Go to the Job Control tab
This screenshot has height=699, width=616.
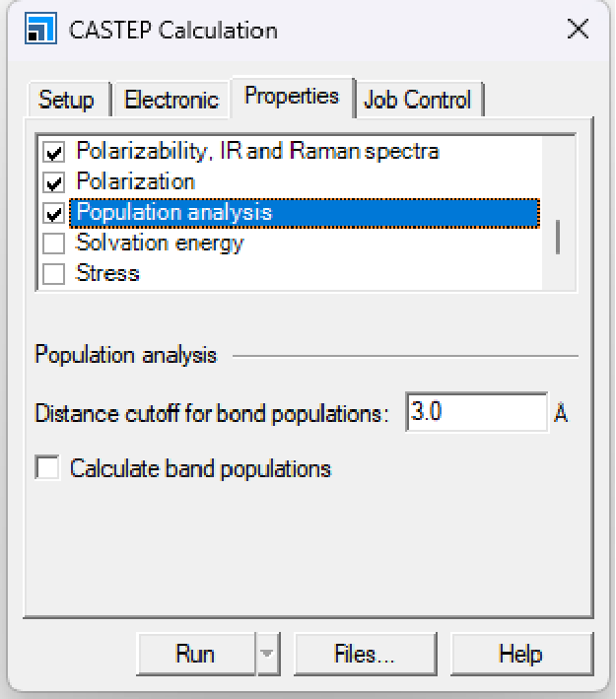tap(418, 100)
